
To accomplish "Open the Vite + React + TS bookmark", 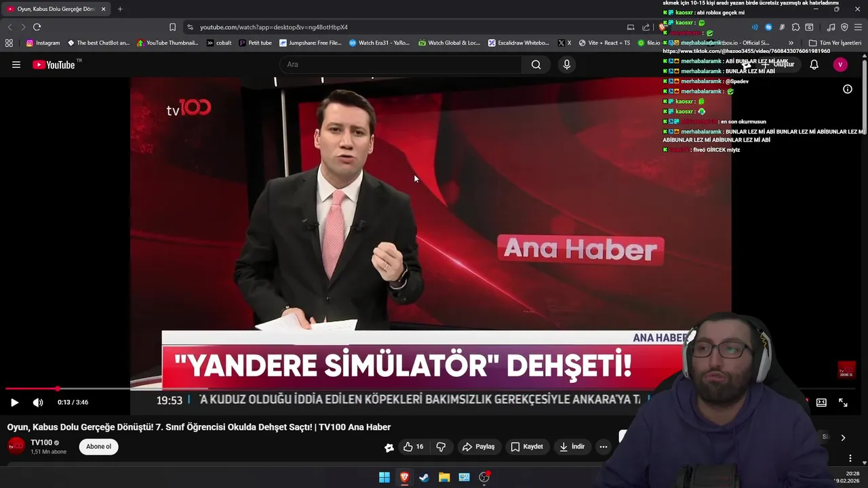I will coord(604,43).
